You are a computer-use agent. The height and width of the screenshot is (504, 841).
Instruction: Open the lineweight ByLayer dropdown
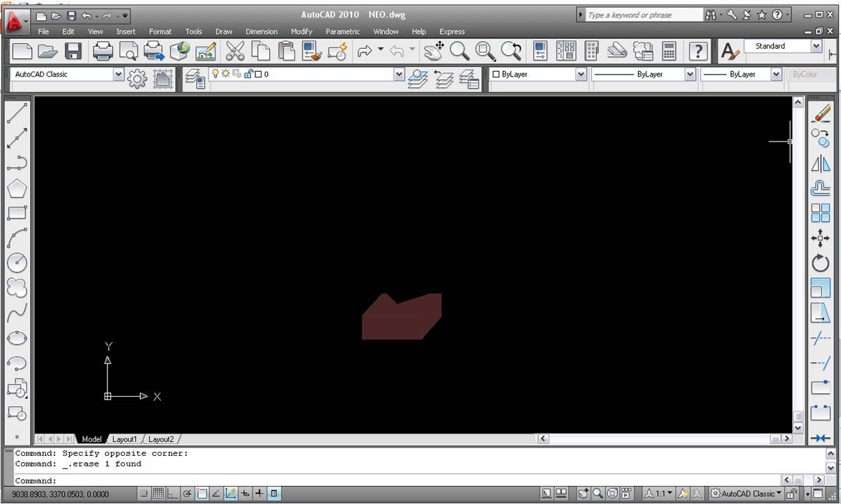pyautogui.click(x=775, y=74)
